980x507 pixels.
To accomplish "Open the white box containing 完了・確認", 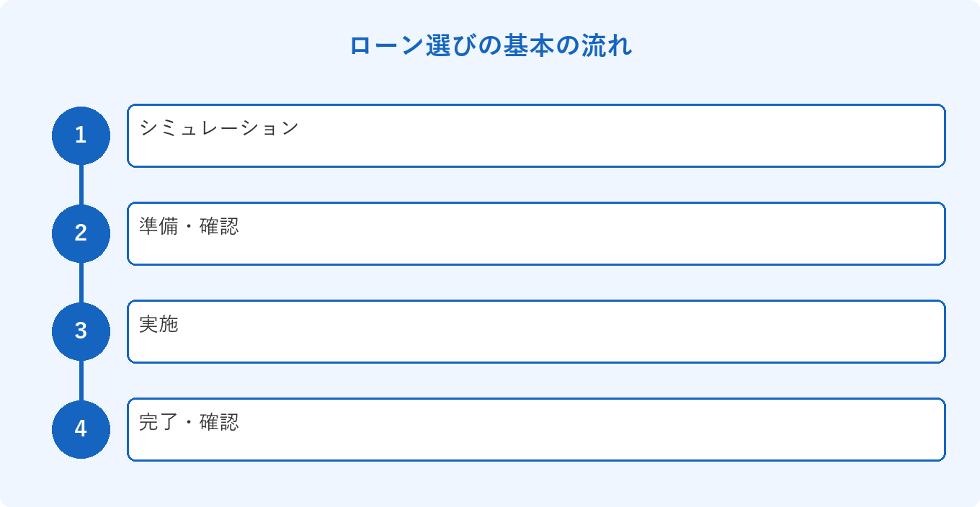I will [536, 429].
